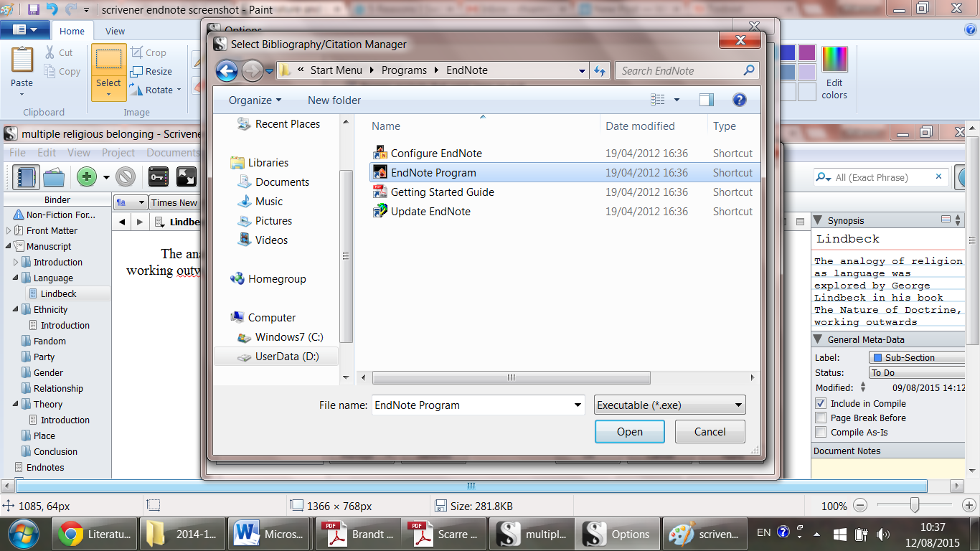Image resolution: width=980 pixels, height=551 pixels.
Task: Switch to the View tab in Paint
Action: pos(115,31)
